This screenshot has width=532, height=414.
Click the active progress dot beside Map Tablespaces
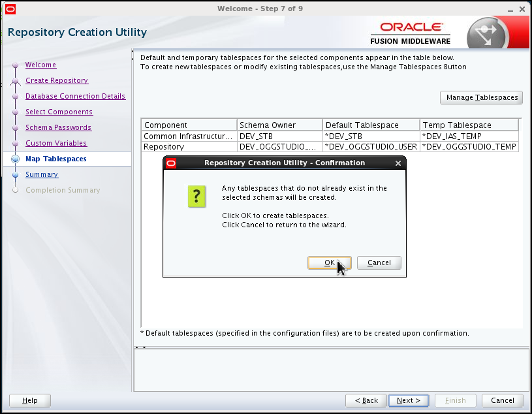(x=15, y=158)
